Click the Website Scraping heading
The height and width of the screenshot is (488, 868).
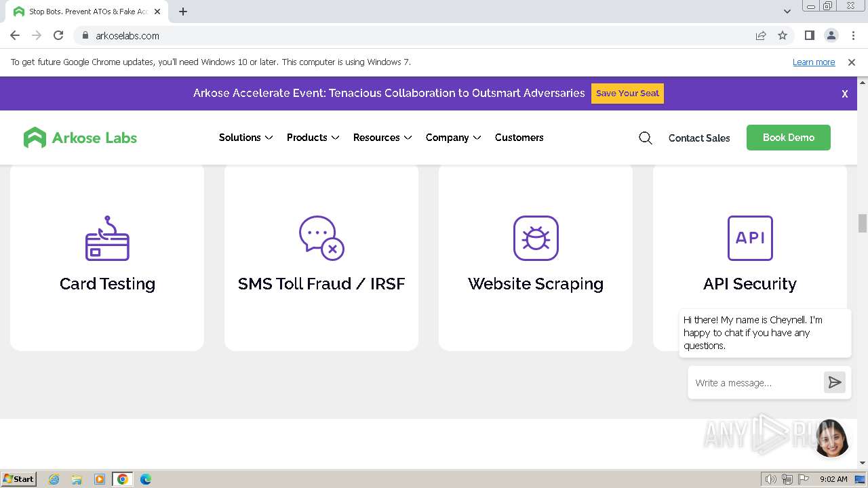536,284
